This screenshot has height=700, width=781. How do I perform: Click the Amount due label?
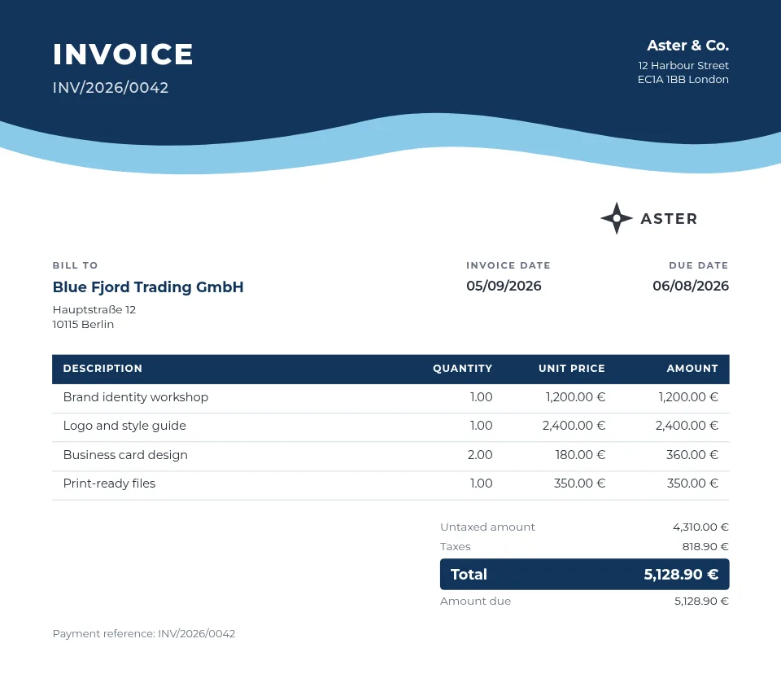(476, 601)
